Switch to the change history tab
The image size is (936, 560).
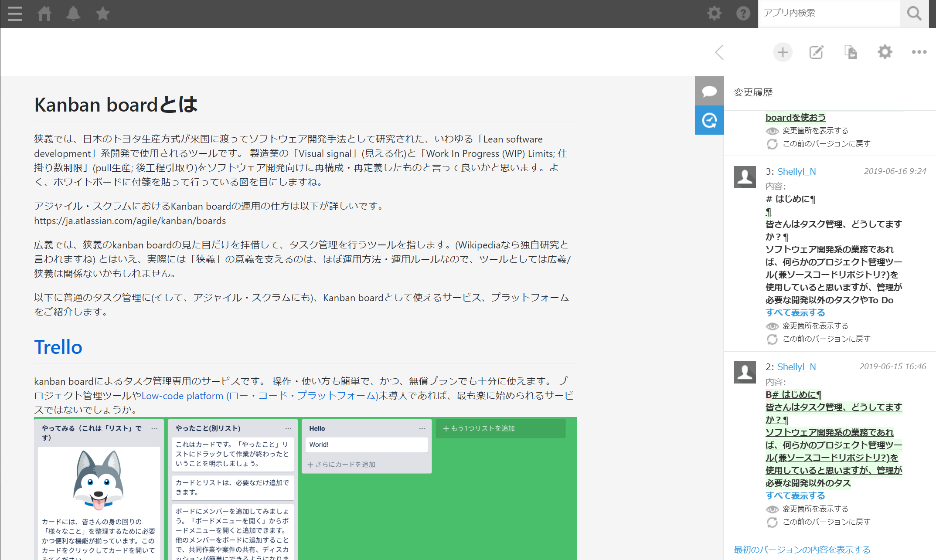click(709, 120)
